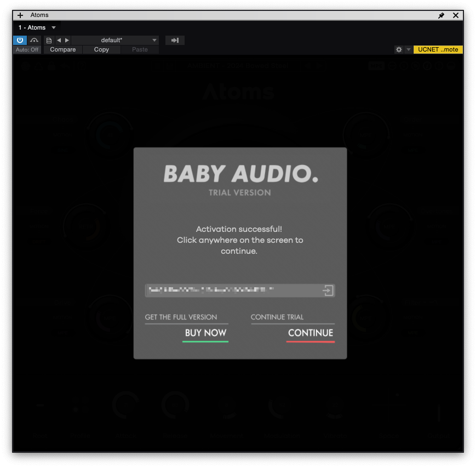Viewport: 476px width, 467px height.
Task: Open the gear settings icon
Action: pos(399,49)
